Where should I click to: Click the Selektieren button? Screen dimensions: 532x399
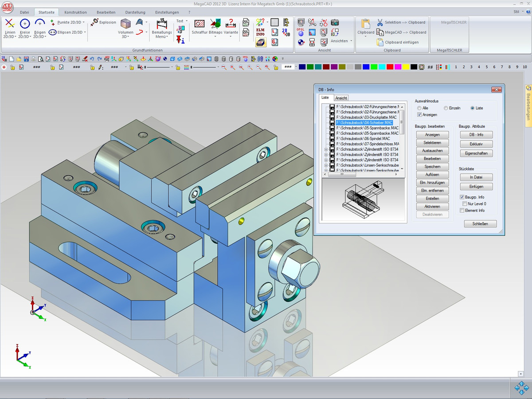pyautogui.click(x=432, y=143)
